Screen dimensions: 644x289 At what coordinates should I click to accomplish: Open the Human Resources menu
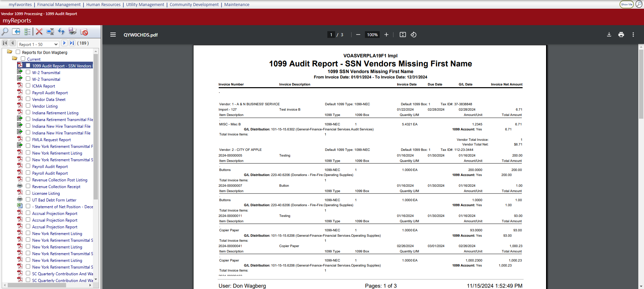(103, 4)
